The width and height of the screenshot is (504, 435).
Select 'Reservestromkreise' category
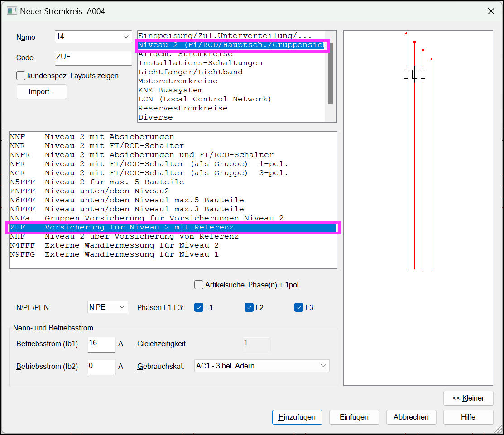pos(231,108)
